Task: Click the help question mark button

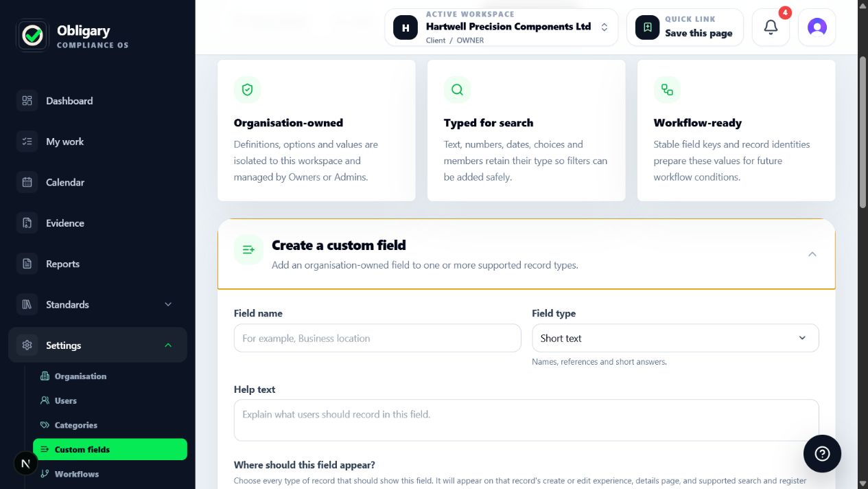Action: pos(822,453)
